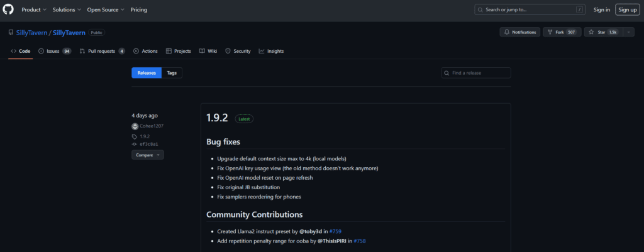644x252 pixels.
Task: Open the Security tab
Action: 238,51
